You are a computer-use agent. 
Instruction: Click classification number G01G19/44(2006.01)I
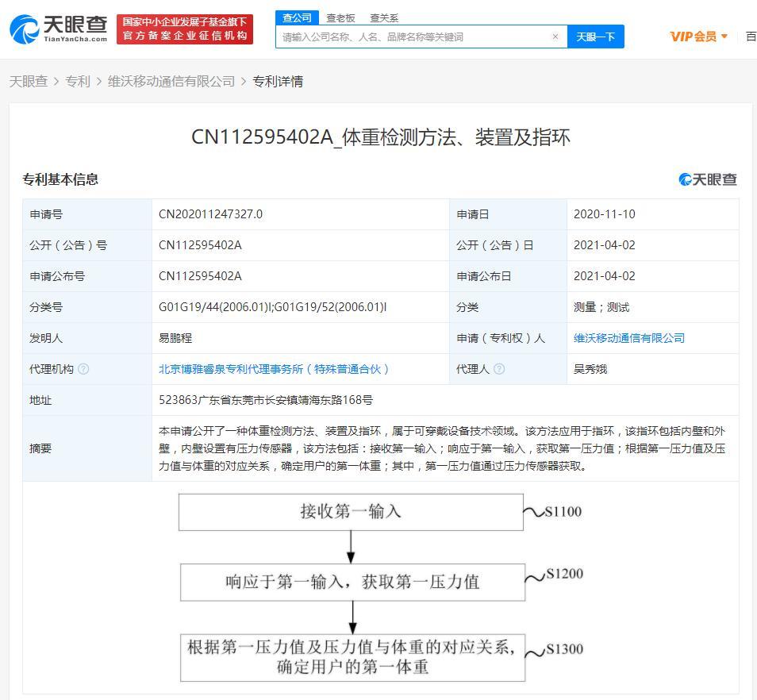[x=215, y=307]
